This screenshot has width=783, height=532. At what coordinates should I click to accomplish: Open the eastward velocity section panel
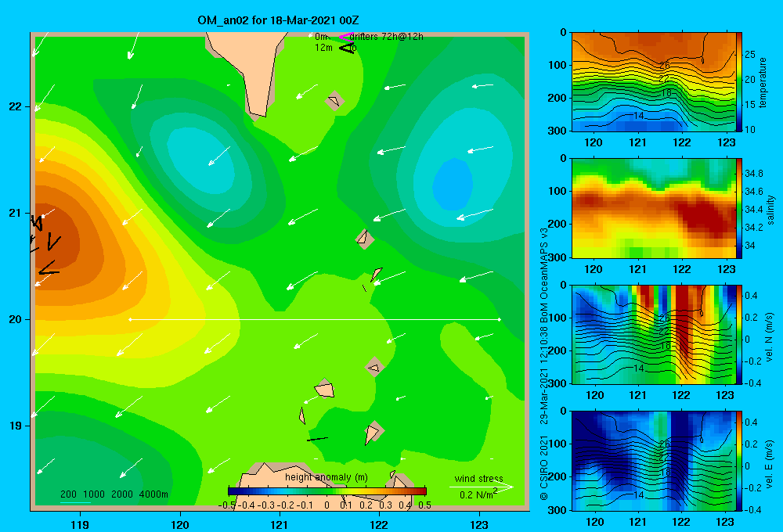tap(653, 461)
